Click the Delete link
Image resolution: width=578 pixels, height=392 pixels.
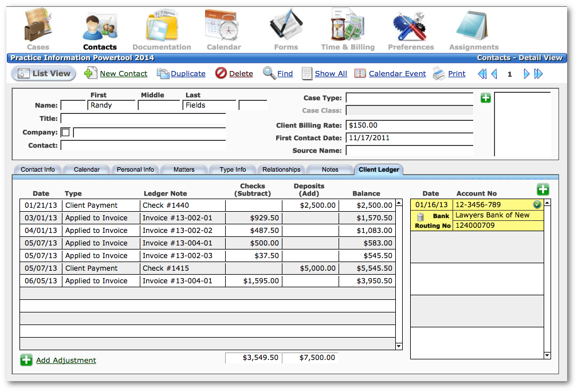click(x=241, y=74)
